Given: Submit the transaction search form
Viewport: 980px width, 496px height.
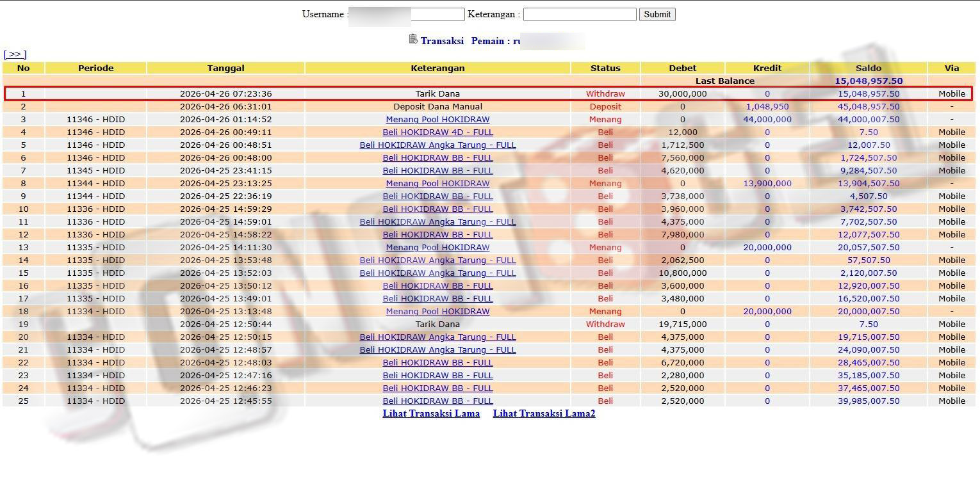Looking at the screenshot, I should [657, 14].
